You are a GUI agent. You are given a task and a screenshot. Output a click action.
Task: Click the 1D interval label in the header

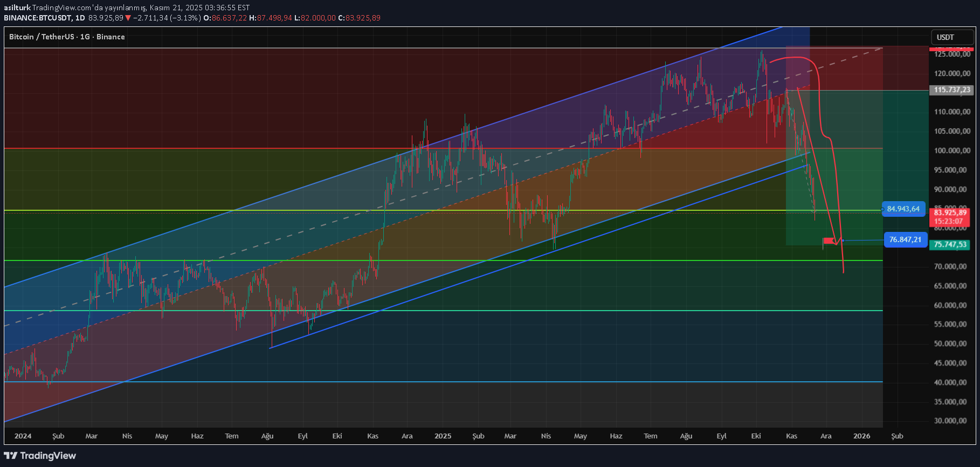click(80, 18)
